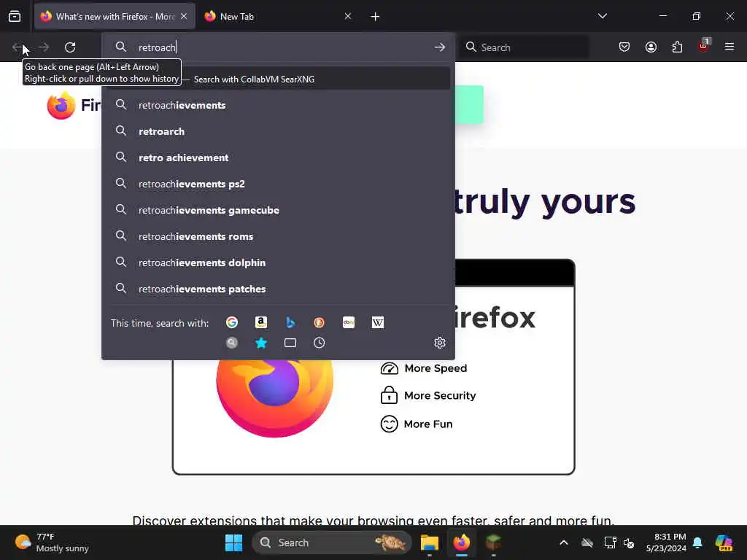Screen dimensions: 747x560
Task: Go back one page
Action: coord(18,47)
